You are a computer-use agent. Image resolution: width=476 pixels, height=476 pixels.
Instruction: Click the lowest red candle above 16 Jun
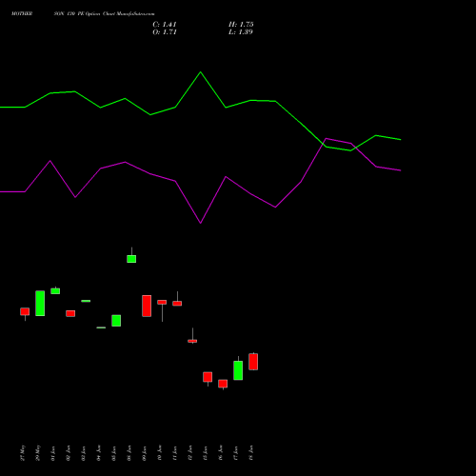point(223,384)
